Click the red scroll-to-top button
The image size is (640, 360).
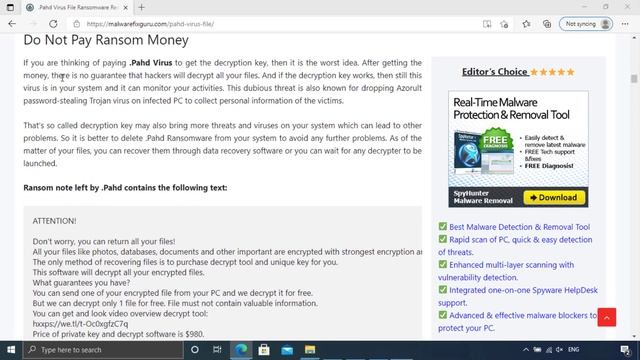click(607, 317)
